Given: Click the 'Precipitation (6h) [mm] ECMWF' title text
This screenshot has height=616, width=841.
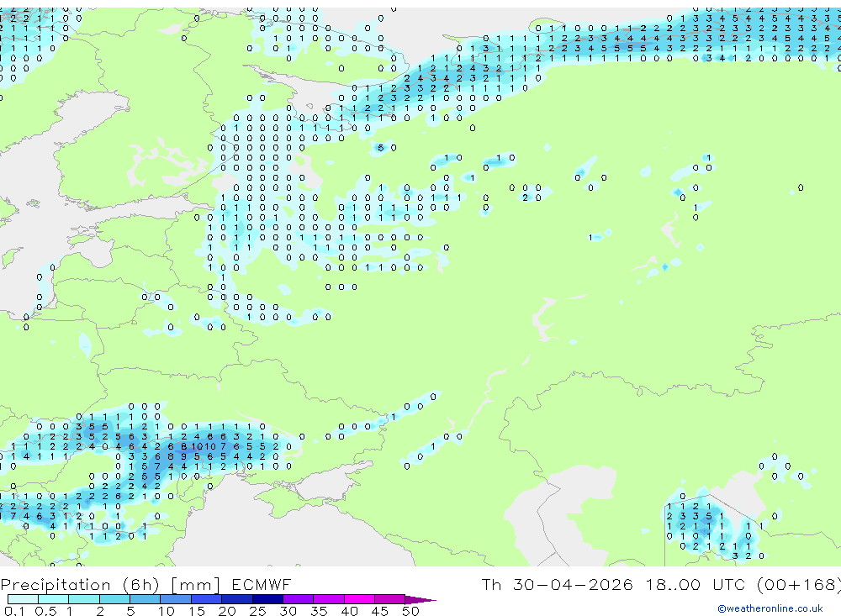Looking at the screenshot, I should (x=145, y=584).
